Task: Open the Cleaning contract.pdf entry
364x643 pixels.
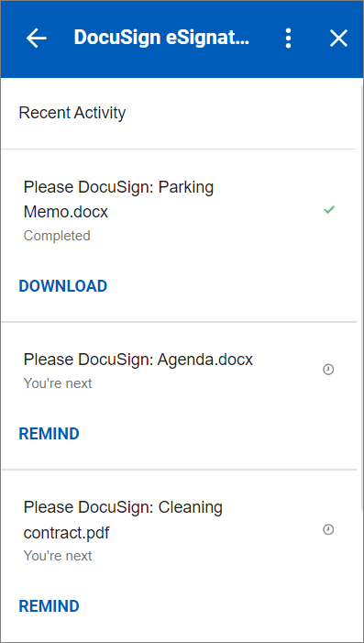Action: [x=123, y=520]
